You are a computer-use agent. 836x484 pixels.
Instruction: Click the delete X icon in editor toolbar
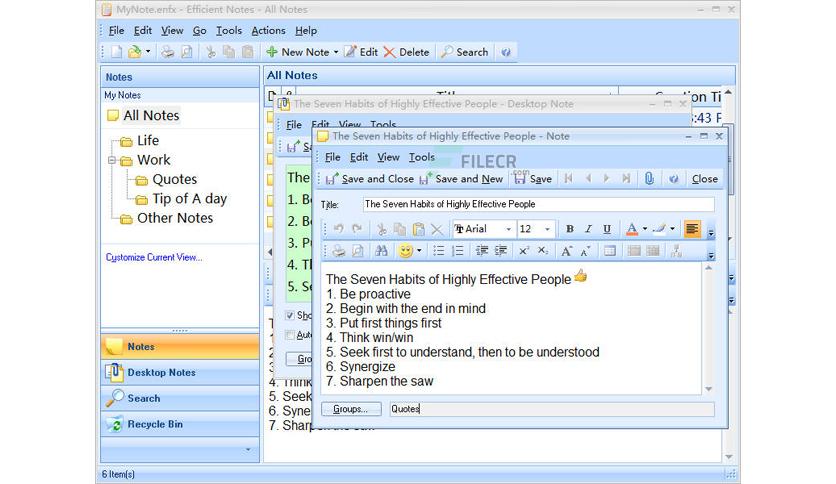tap(437, 230)
